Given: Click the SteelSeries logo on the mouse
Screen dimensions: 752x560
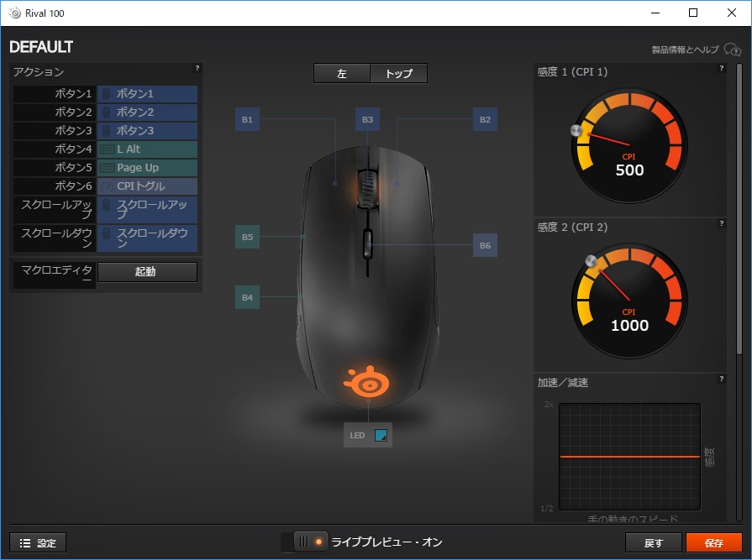Looking at the screenshot, I should pyautogui.click(x=367, y=382).
